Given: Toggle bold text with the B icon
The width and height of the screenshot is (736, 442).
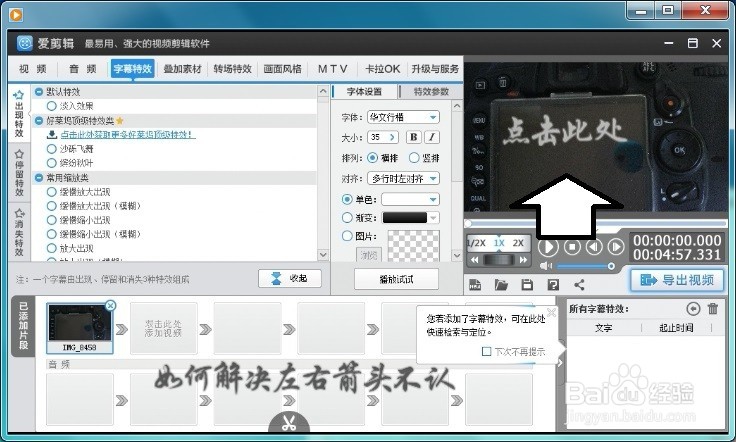Looking at the screenshot, I should tap(414, 137).
